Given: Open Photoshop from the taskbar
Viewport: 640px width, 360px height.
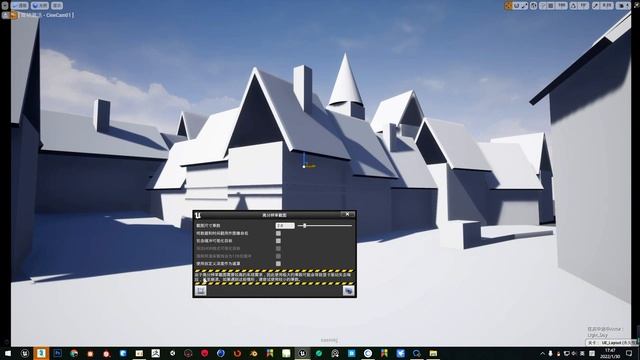Looking at the screenshot, I should [58, 353].
